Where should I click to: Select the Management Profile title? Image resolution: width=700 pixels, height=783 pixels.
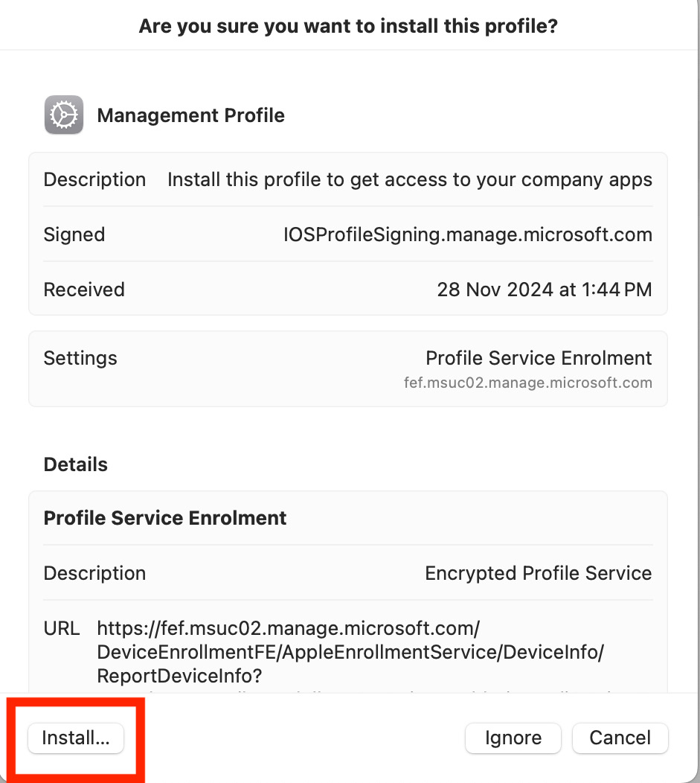coord(190,115)
